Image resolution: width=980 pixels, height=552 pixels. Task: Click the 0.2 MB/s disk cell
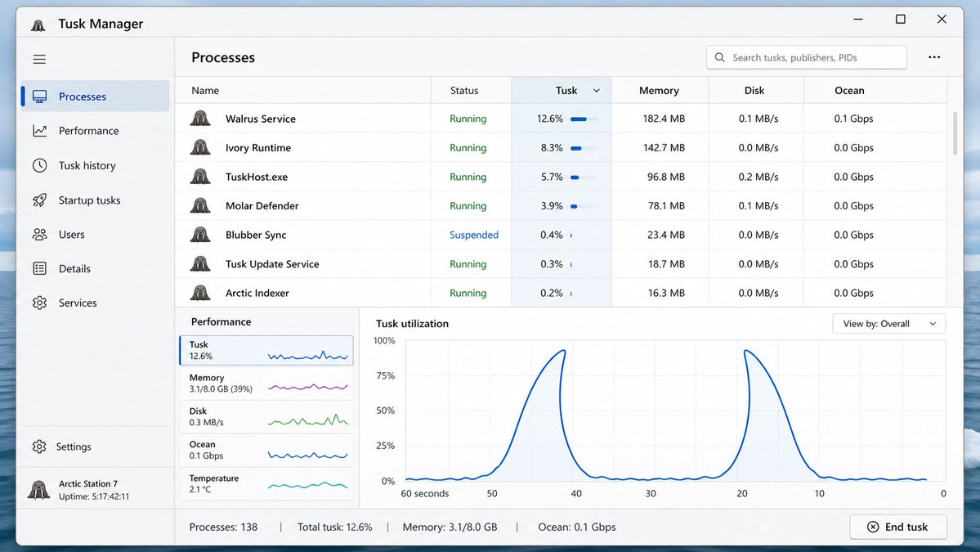click(758, 177)
